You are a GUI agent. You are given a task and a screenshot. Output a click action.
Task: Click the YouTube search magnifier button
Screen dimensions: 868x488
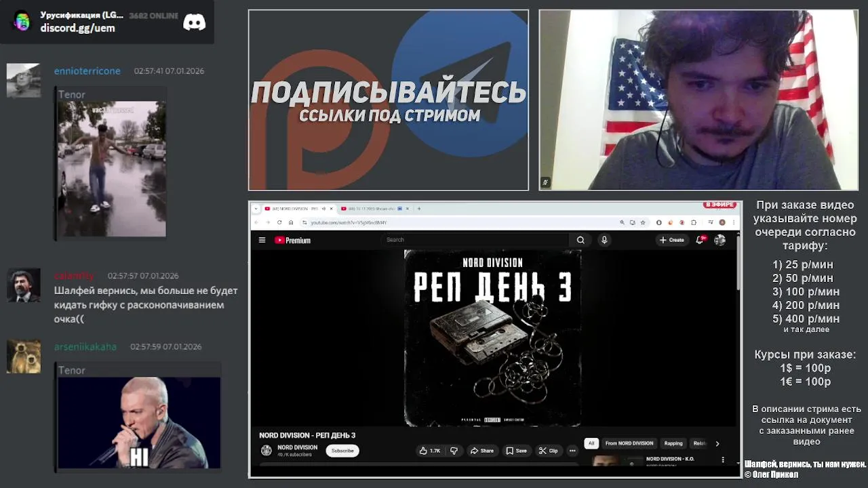[580, 240]
